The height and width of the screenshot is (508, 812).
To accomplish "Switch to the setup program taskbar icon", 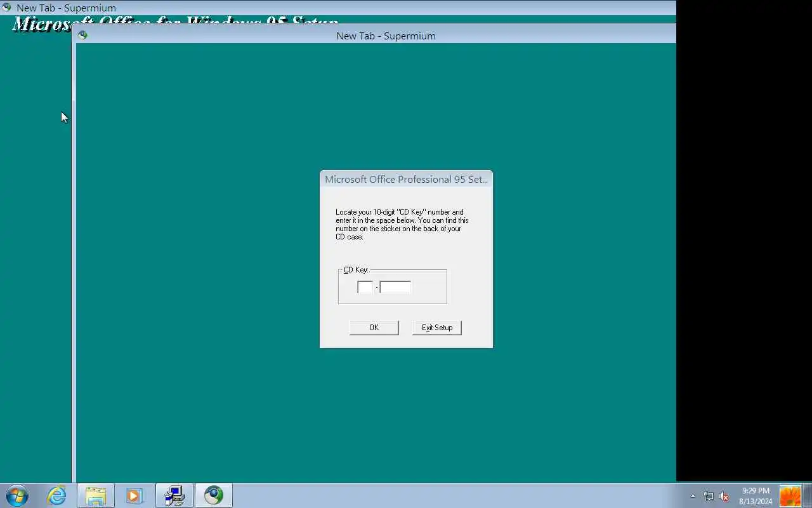I will (x=174, y=495).
